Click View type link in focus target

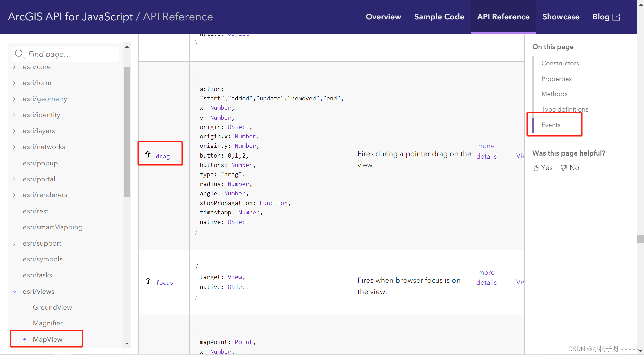pos(235,277)
